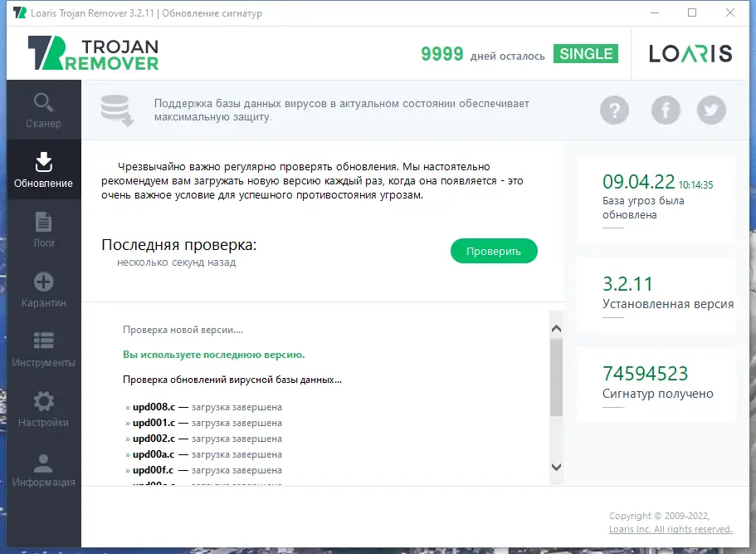This screenshot has height=554, width=756.
Task: Open the Loaris Inc. copyright link
Action: click(x=671, y=528)
